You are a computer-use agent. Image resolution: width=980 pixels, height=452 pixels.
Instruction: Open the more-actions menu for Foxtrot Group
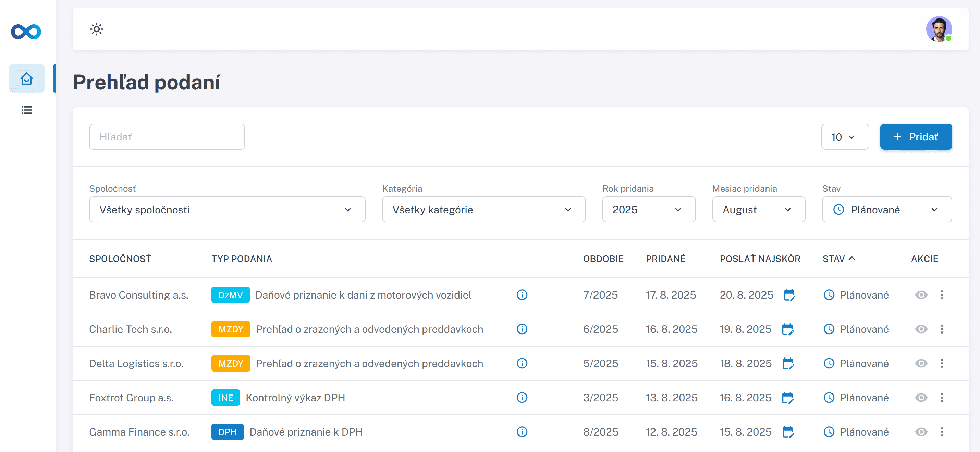click(x=942, y=398)
